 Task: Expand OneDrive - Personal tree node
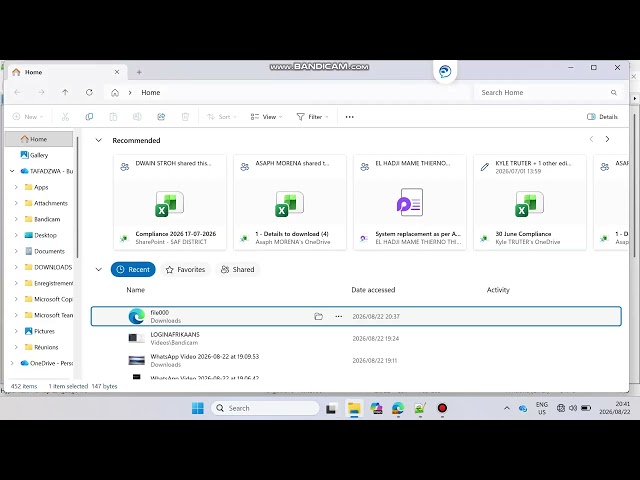pyautogui.click(x=12, y=363)
